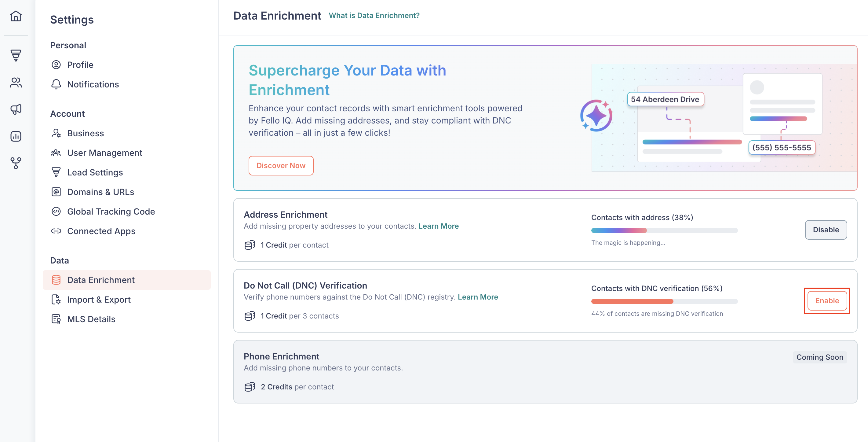The width and height of the screenshot is (868, 442).
Task: Click Learn More for DNC Verification
Action: tap(478, 297)
